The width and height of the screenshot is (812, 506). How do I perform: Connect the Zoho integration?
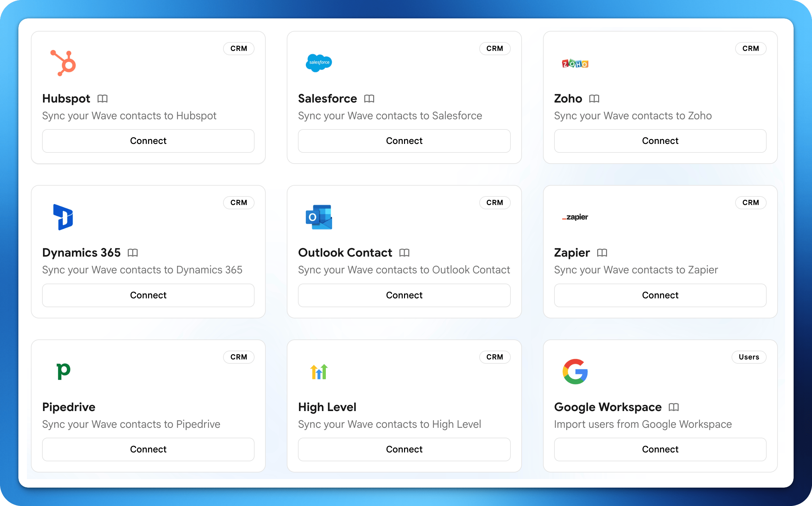point(660,141)
